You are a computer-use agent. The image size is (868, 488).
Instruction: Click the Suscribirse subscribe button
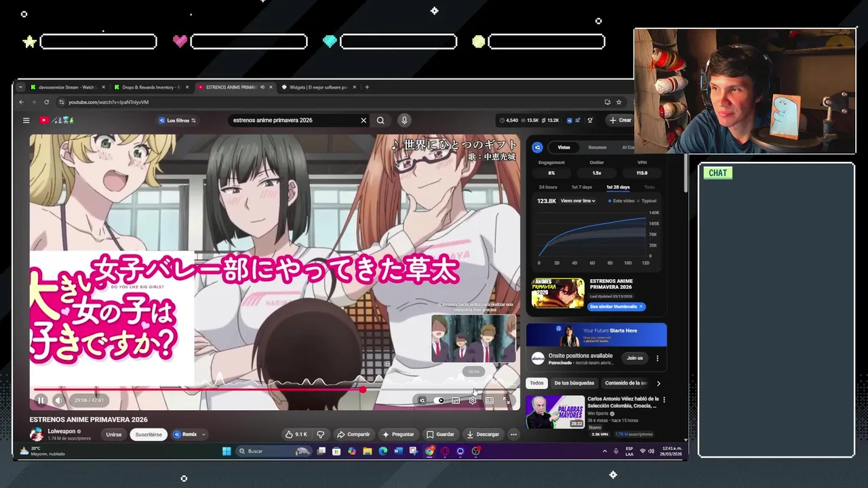[x=149, y=435]
